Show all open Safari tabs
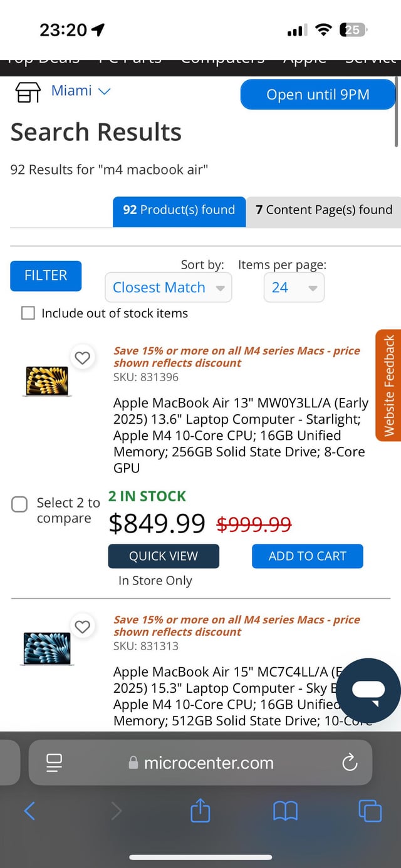This screenshot has height=868, width=401. click(x=370, y=811)
